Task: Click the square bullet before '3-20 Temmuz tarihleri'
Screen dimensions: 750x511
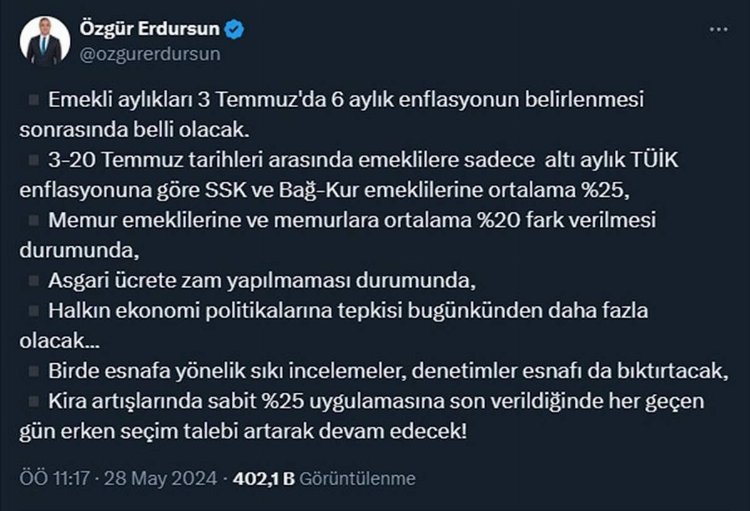Action: [x=34, y=160]
